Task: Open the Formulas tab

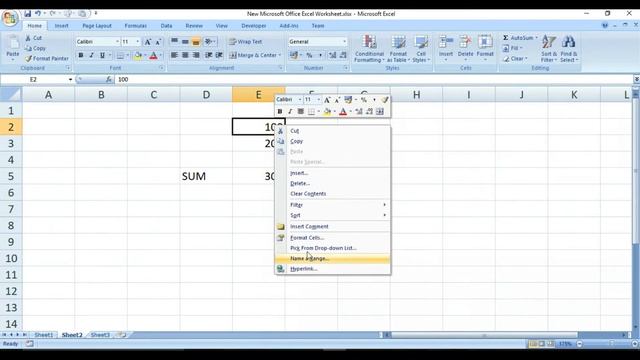Action: (136, 26)
